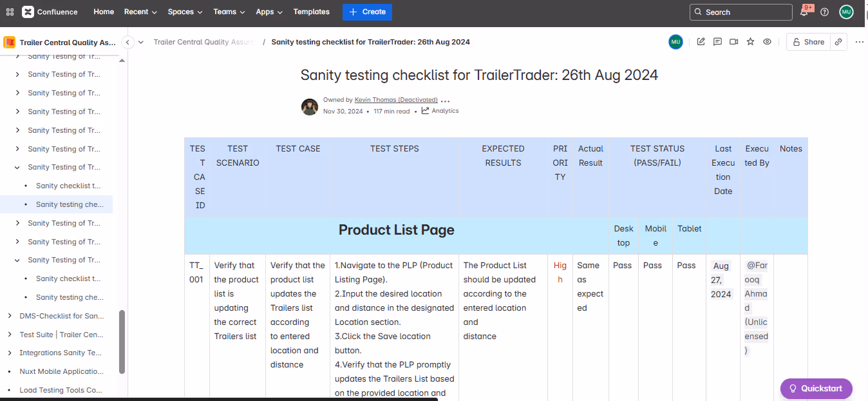The width and height of the screenshot is (868, 401).
Task: Open the Recent dropdown menu
Action: pos(140,12)
